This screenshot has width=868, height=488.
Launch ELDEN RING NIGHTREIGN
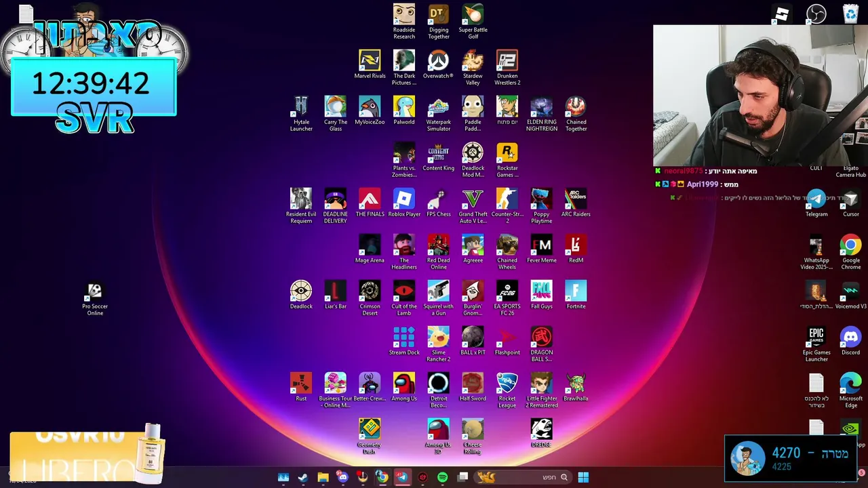click(541, 114)
